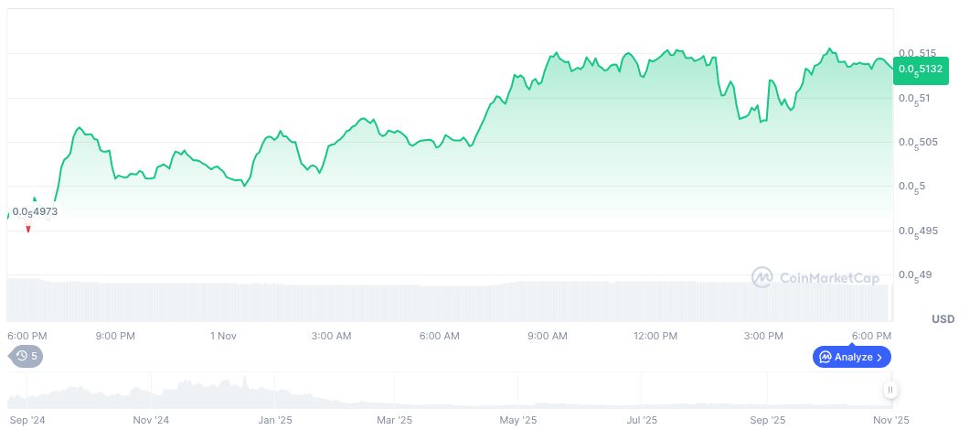Image resolution: width=980 pixels, height=430 pixels.
Task: Select the Jan '25 timeline marker
Action: (273, 421)
